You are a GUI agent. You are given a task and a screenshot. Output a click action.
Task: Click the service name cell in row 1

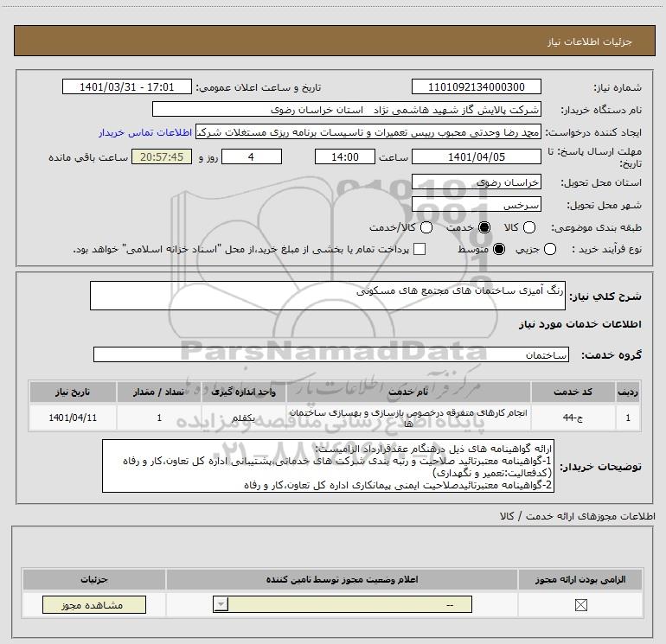[408, 418]
